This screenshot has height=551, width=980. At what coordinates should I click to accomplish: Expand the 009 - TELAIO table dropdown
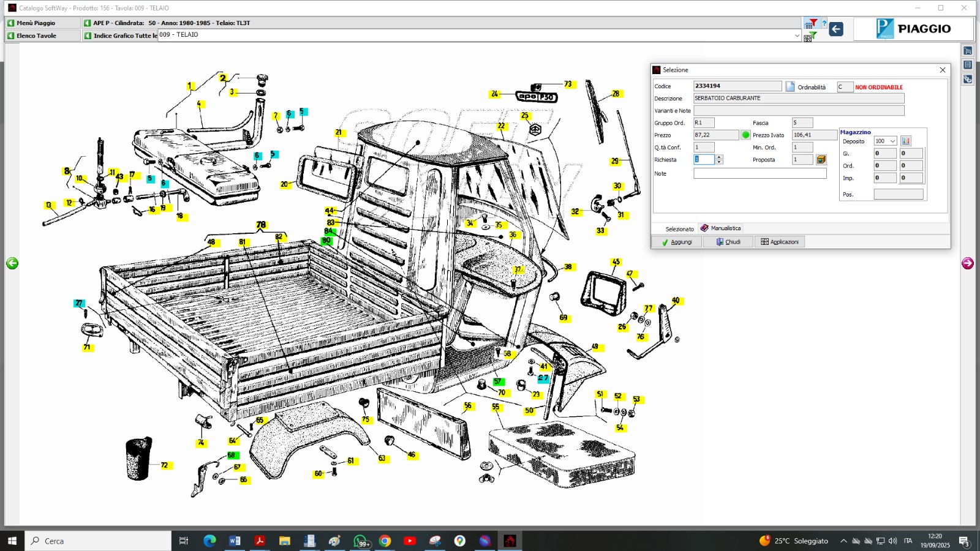(x=797, y=36)
